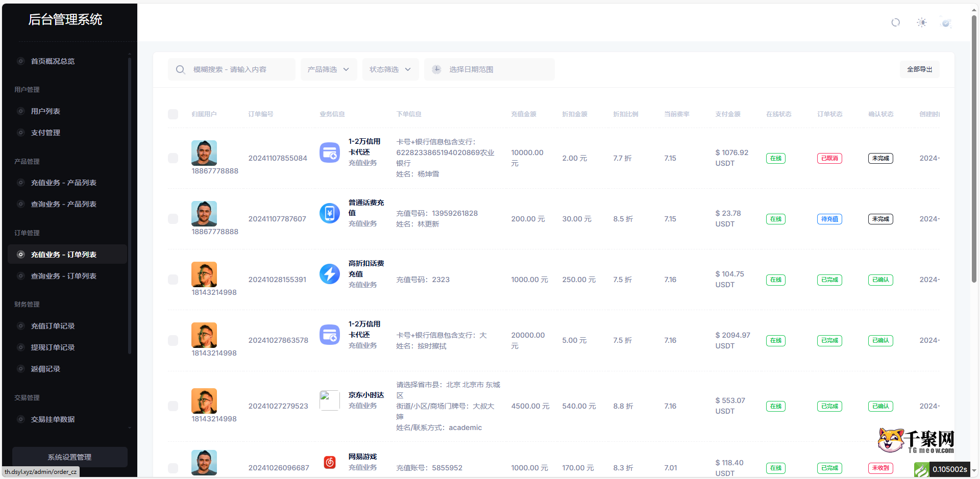Check the row for order 20241028155391
Viewport: 980px width, 479px height.
[173, 280]
